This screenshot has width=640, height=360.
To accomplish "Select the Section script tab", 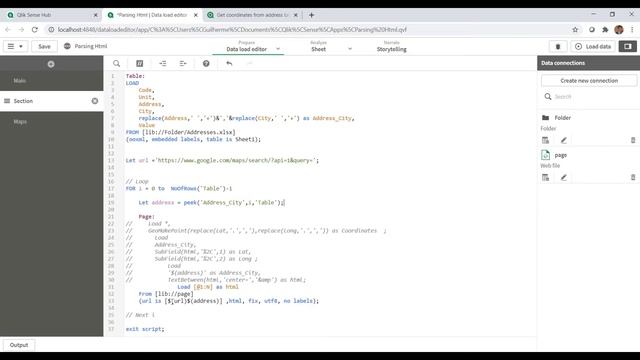I will [51, 101].
